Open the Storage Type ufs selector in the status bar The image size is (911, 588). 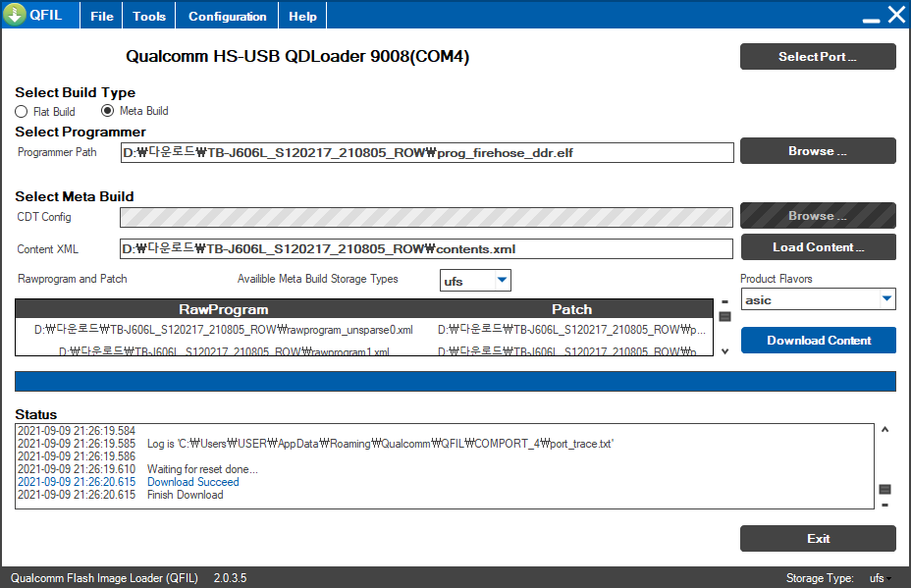click(880, 578)
